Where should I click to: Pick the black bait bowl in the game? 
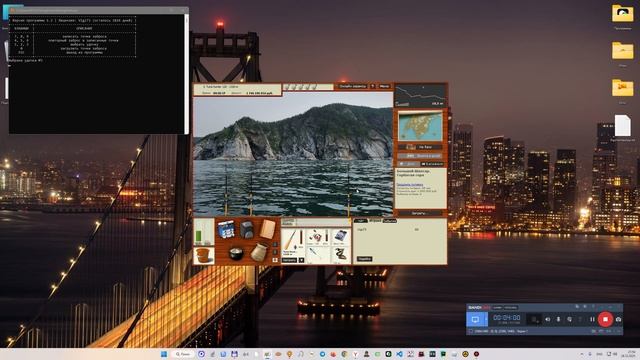[x=236, y=253]
